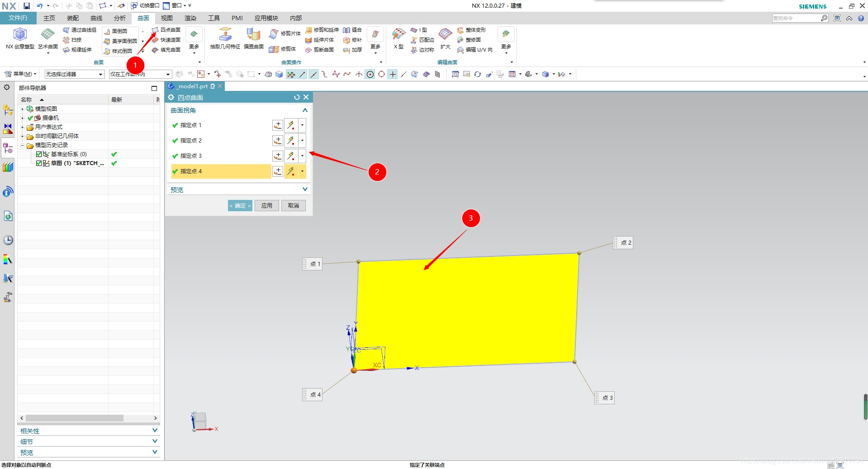Click the 应用 button

(x=267, y=206)
